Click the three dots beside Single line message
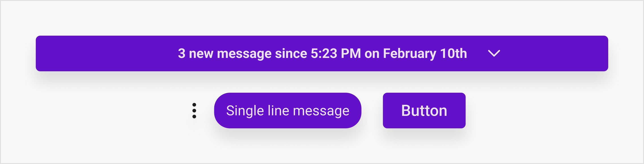644x164 pixels. (194, 111)
